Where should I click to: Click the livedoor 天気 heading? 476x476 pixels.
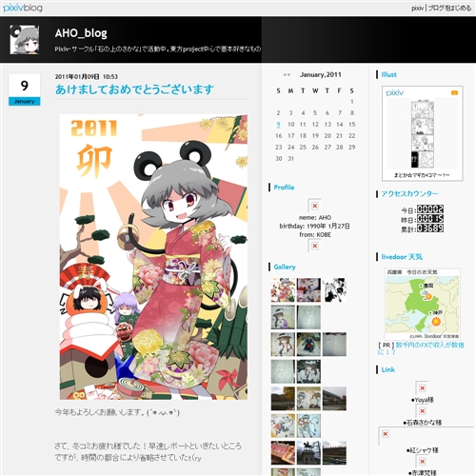coord(402,257)
